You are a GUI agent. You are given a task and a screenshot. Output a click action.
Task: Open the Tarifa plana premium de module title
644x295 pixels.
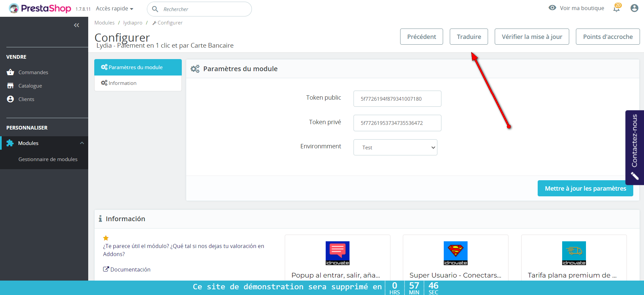(x=572, y=275)
